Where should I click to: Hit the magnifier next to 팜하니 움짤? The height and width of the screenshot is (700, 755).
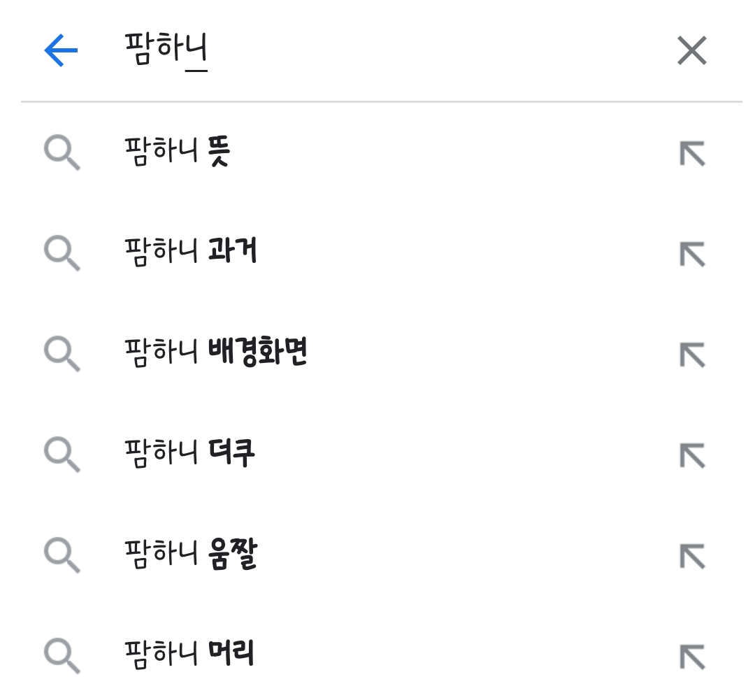point(62,556)
